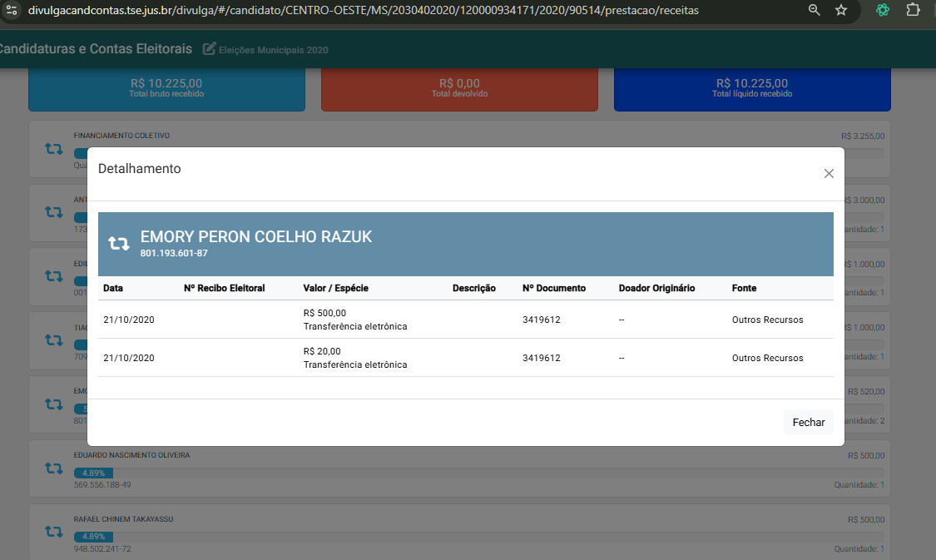Click the transfer icon of the R$ 3.000,00 donor row

(54, 212)
